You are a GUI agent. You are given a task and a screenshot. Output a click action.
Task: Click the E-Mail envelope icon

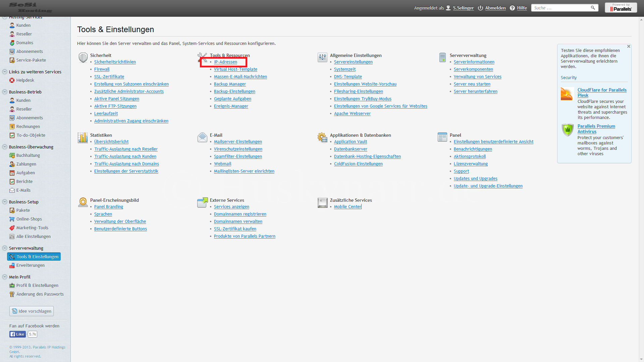tap(202, 137)
